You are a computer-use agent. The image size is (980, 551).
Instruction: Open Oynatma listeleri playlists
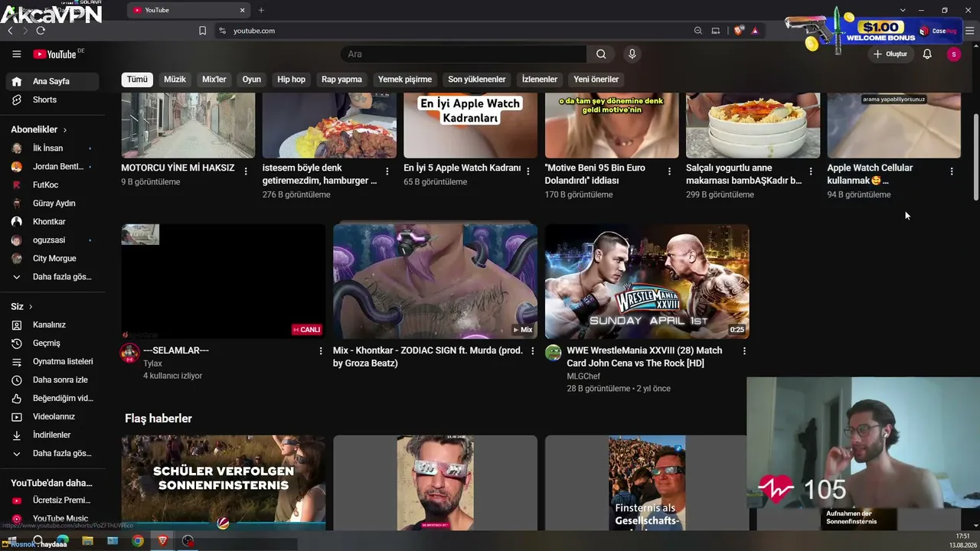51,361
